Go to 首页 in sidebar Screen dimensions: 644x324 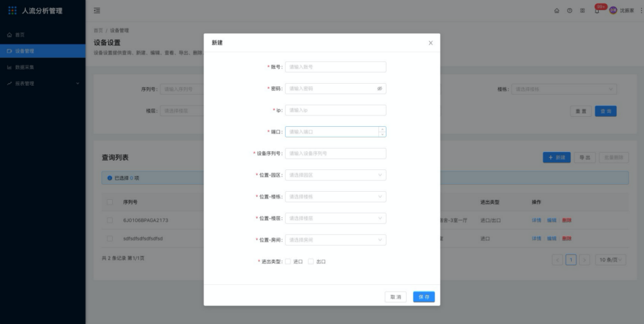point(43,35)
